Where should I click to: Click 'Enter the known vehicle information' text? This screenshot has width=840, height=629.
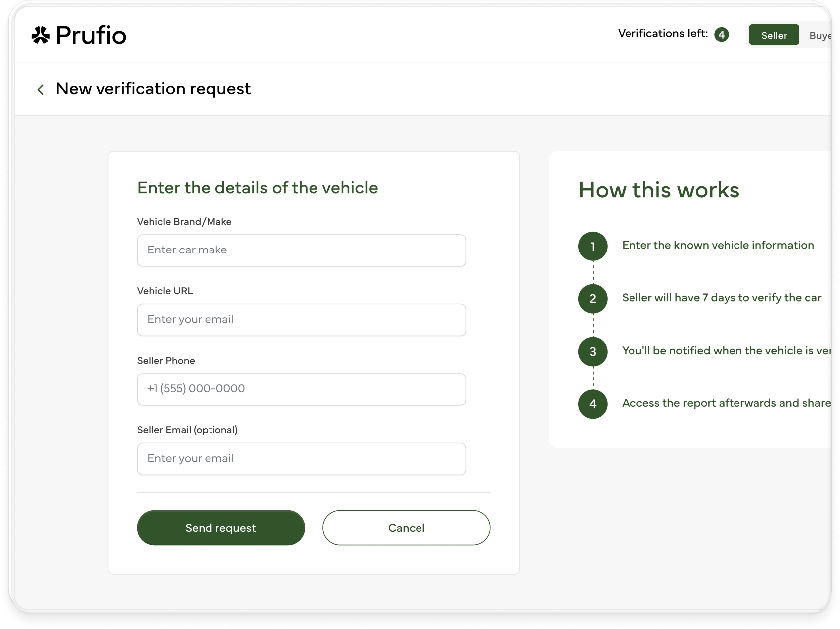tap(718, 245)
